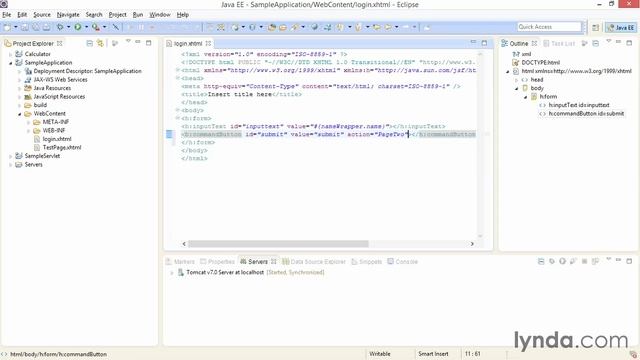Collapse the WebContent folder

pos(19,113)
